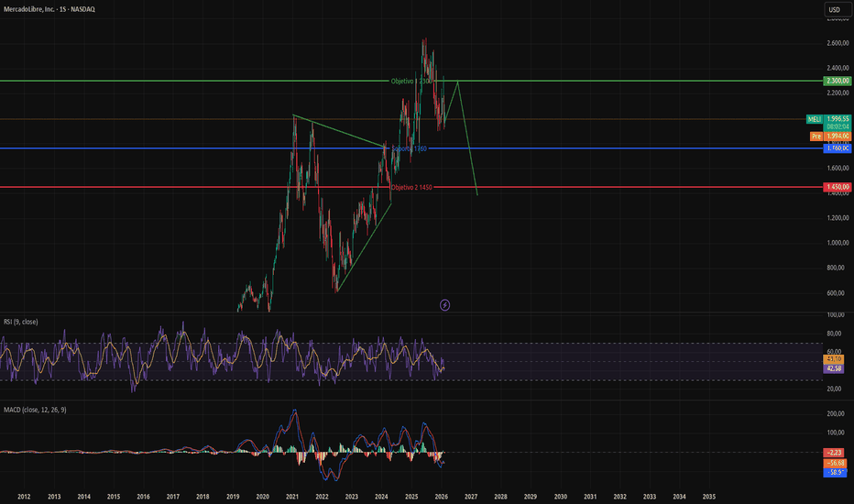Select the MACD (close, 12, 26, 9) label

pyautogui.click(x=35, y=410)
